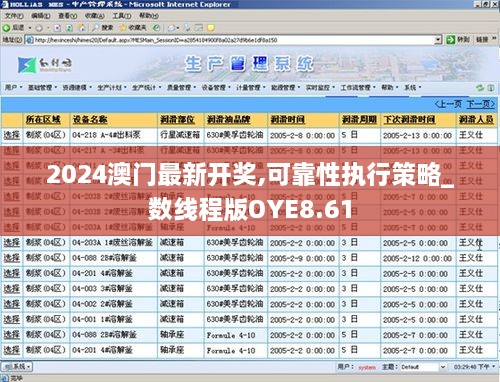Image resolution: width=500 pixels, height=382 pixels.
Task: Click the Home icon in IE toolbar
Action: [82, 28]
